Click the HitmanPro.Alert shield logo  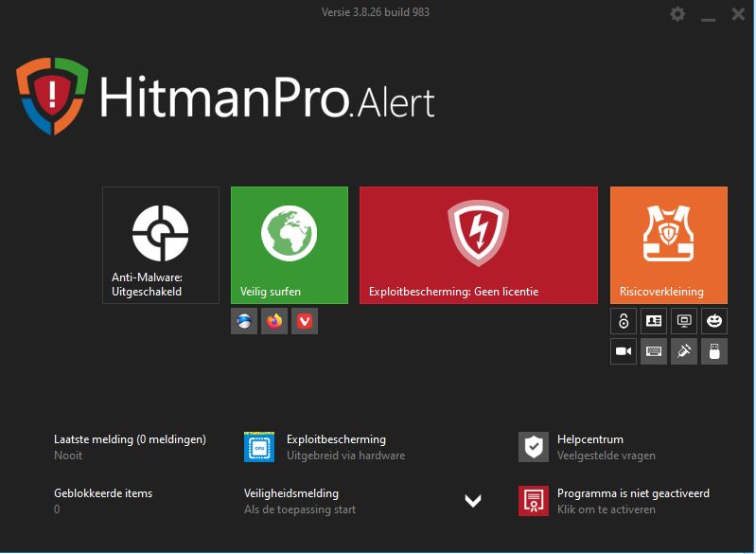coord(52,96)
